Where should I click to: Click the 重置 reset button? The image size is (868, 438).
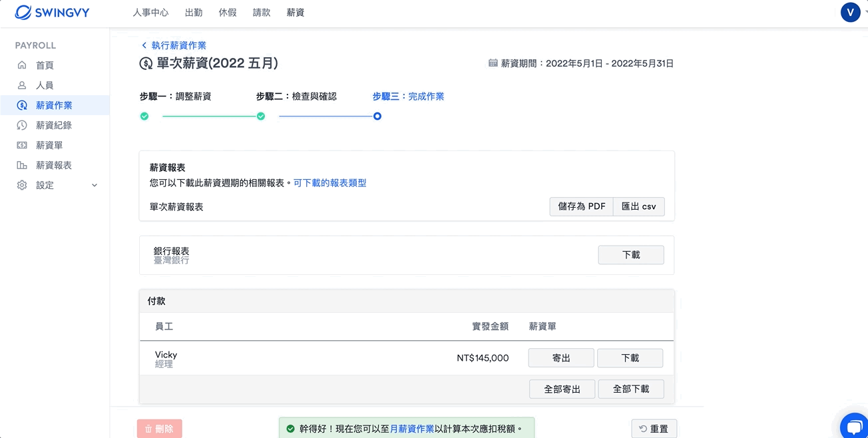click(x=654, y=429)
